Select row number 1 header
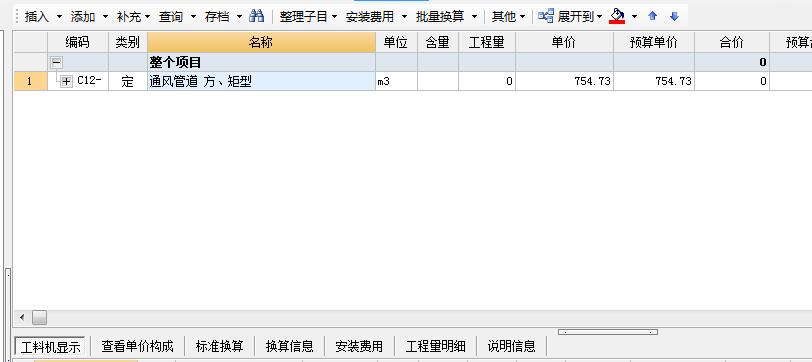 click(x=31, y=81)
